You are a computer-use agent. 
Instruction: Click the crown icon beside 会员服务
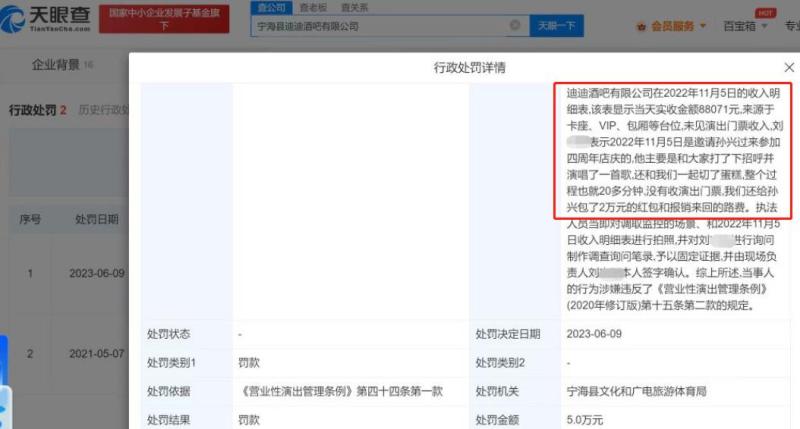[641, 27]
